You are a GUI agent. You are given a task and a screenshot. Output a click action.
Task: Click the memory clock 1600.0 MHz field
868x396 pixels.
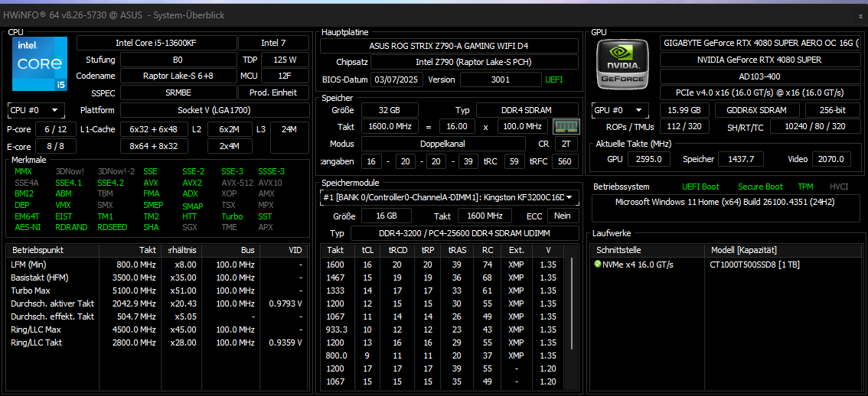point(390,127)
